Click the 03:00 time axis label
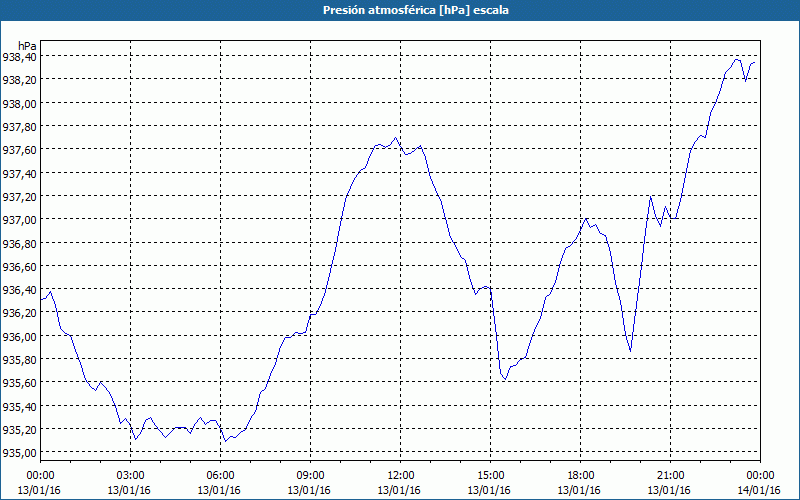Image resolution: width=800 pixels, height=500 pixels. (x=131, y=476)
